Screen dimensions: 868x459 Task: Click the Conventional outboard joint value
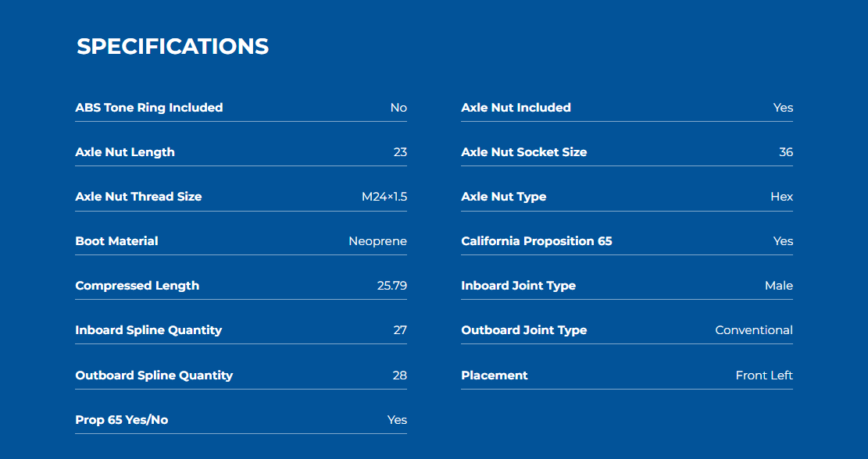754,330
